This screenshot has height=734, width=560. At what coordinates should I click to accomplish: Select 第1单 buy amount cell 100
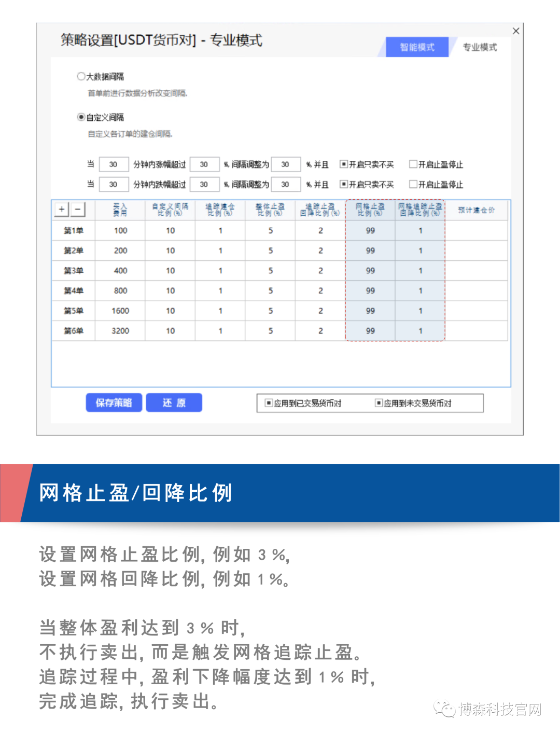120,230
